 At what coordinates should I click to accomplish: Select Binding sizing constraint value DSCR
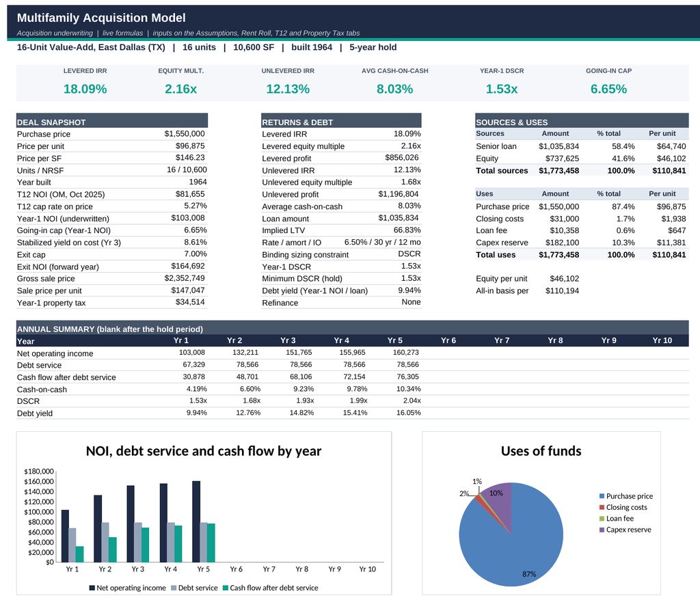click(x=409, y=254)
